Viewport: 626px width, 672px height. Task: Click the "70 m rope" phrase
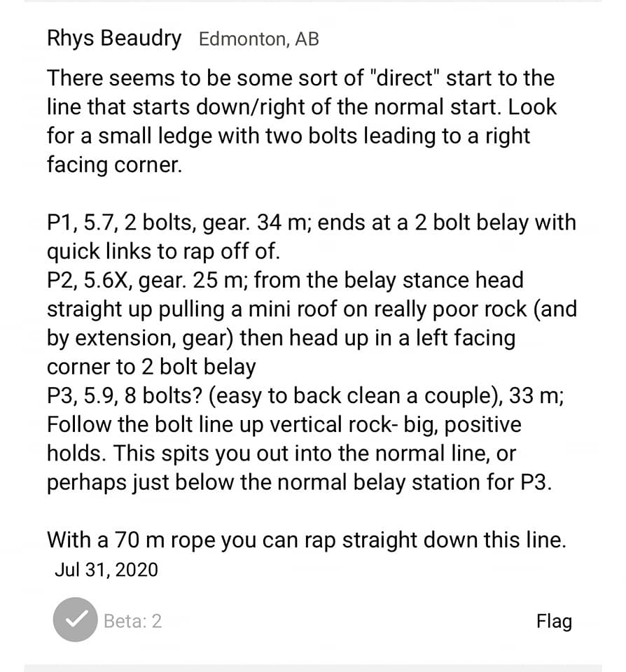point(167,540)
